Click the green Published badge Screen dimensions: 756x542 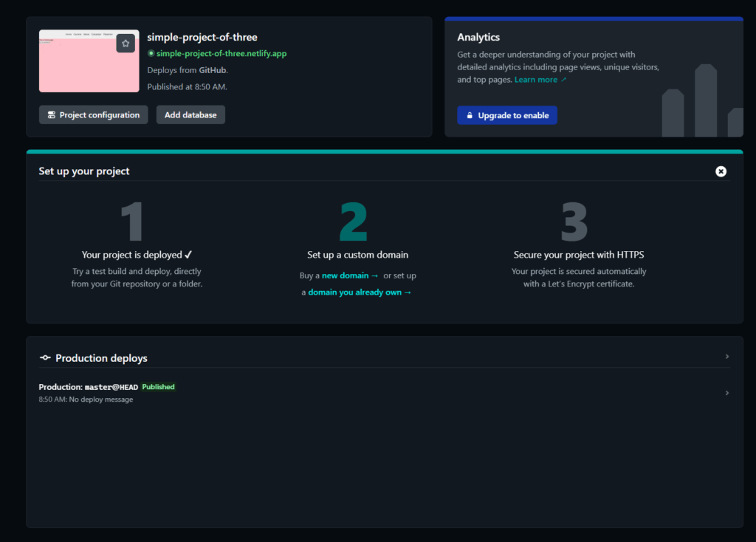coord(158,386)
